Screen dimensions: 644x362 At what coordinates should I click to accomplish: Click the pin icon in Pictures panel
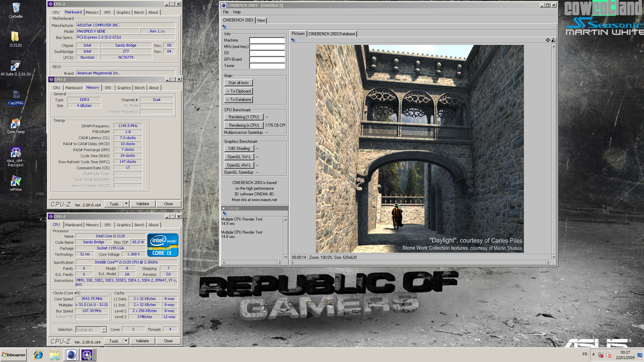tap(293, 40)
